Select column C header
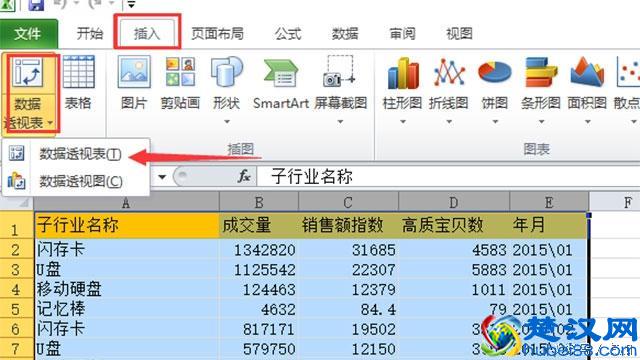The image size is (640, 360). (x=348, y=202)
